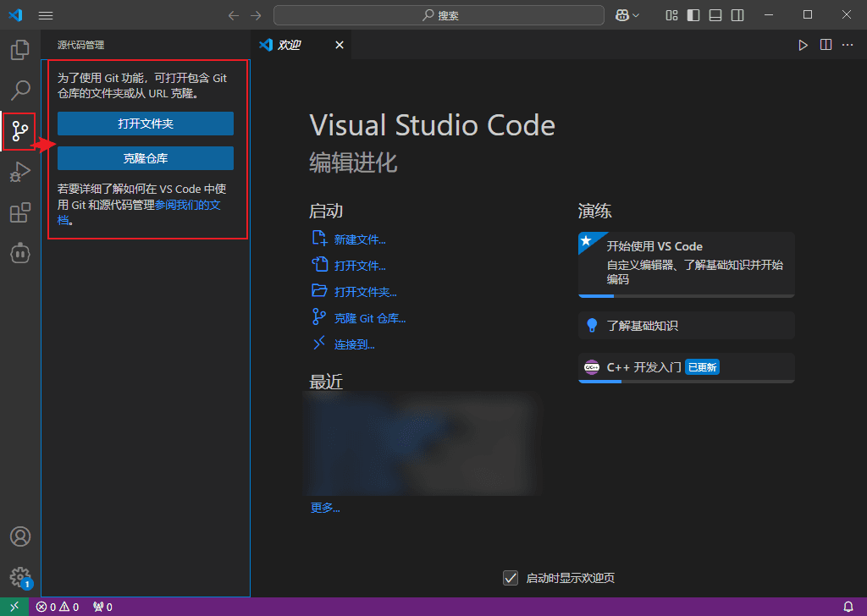The image size is (867, 616).
Task: Click the 新建文件... link
Action: point(360,239)
